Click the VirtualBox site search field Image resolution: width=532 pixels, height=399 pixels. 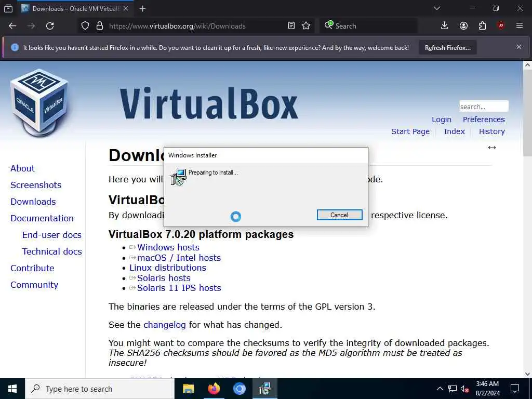(x=484, y=106)
